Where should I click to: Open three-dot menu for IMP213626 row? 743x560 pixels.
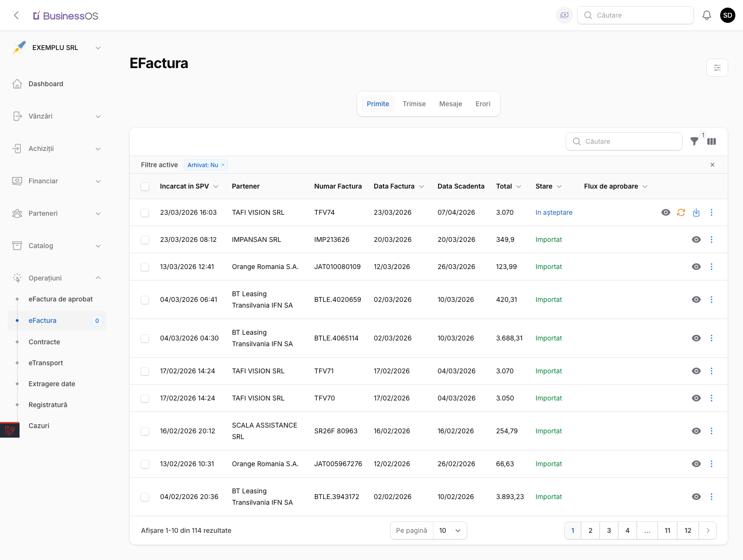click(x=712, y=240)
